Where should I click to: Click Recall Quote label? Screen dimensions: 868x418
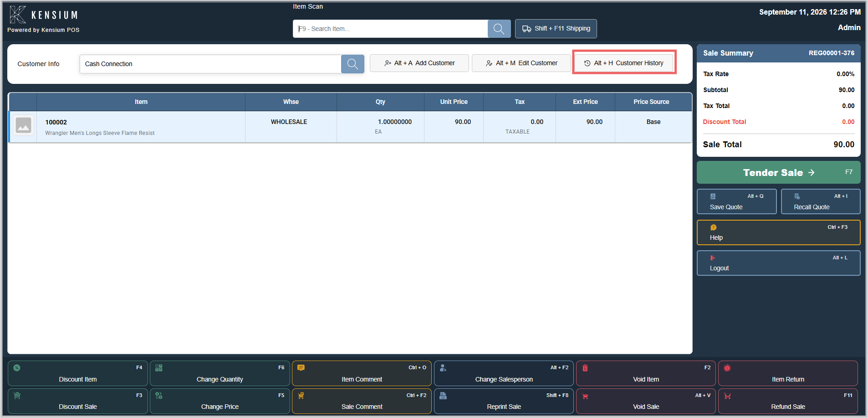coord(812,207)
